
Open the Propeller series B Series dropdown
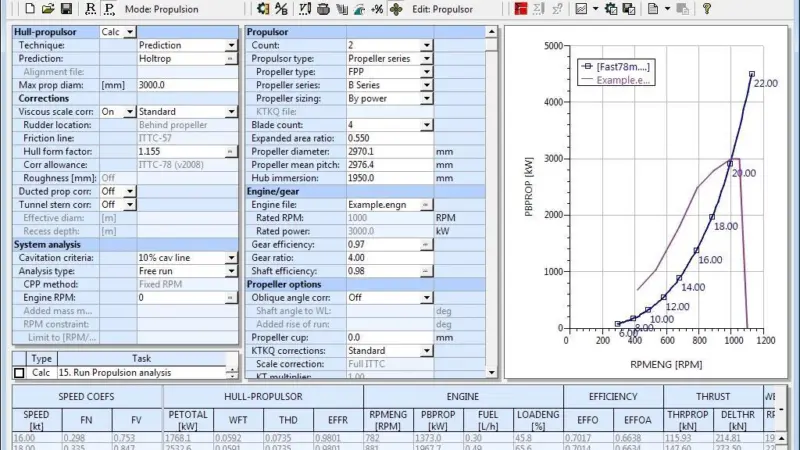(x=427, y=85)
